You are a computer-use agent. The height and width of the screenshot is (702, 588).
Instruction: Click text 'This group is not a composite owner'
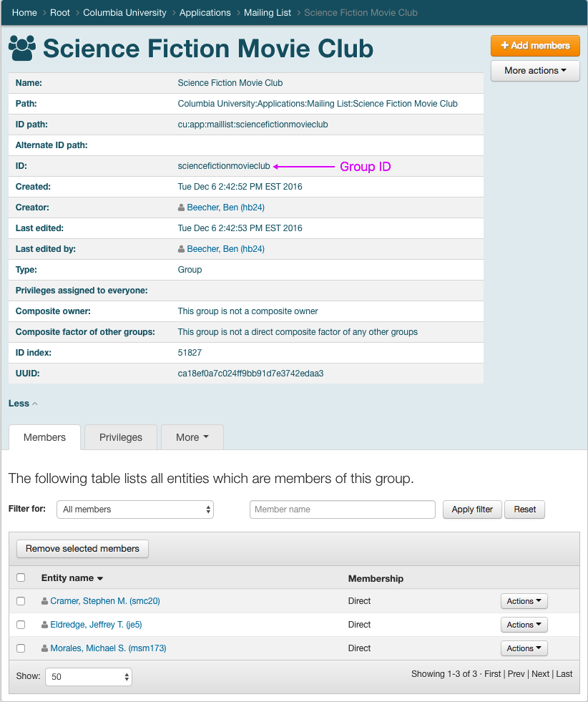coord(248,311)
